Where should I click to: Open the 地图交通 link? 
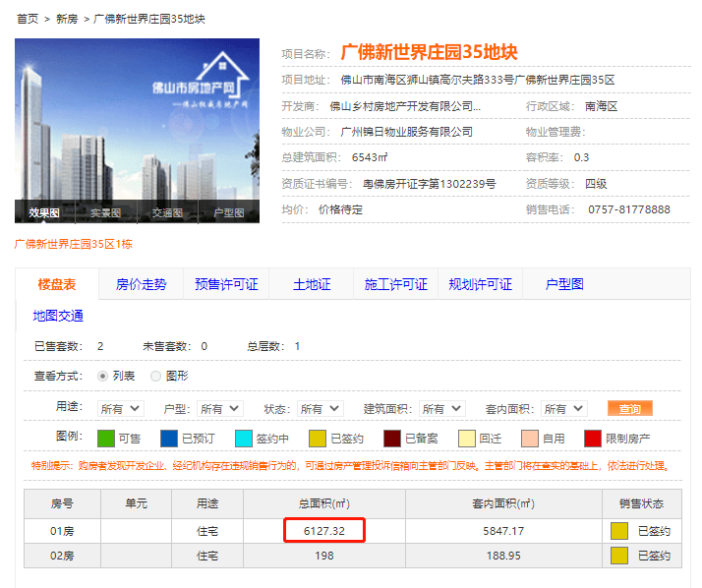58,316
